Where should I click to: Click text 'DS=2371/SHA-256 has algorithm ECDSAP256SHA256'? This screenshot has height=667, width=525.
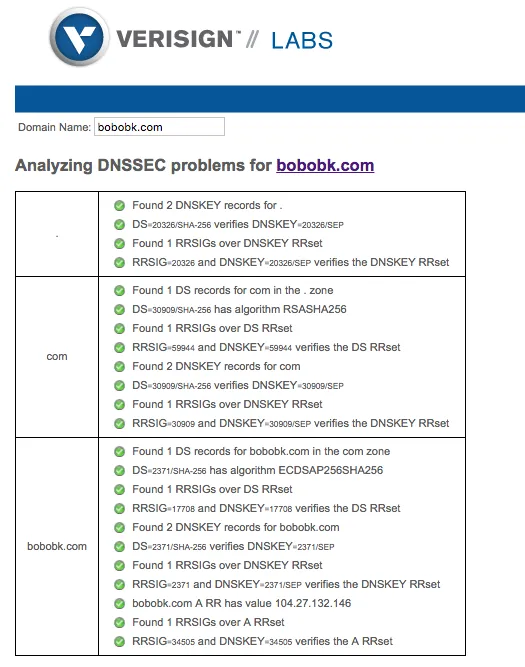coord(257,470)
